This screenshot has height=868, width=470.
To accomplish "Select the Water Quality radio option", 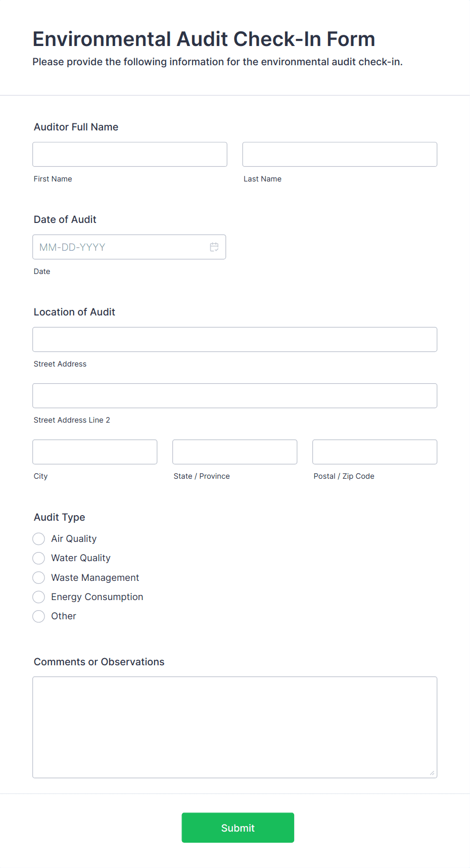I will (39, 558).
